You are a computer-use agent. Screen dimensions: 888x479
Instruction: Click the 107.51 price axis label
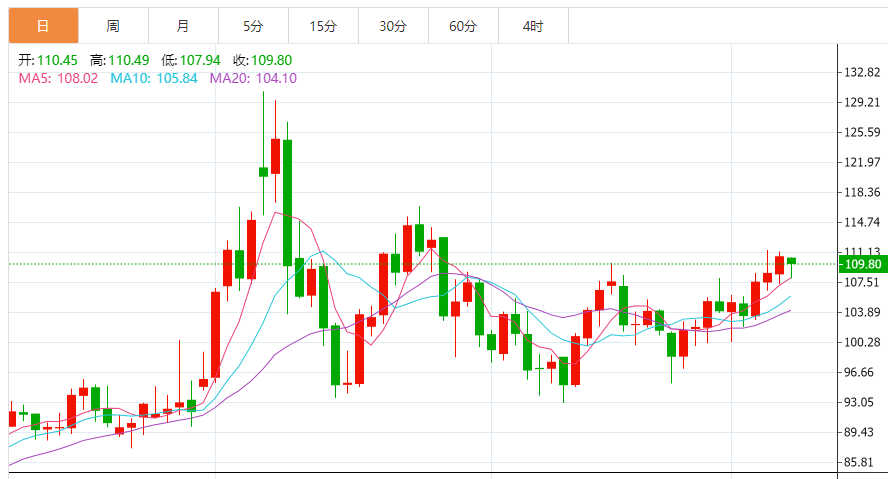tap(862, 282)
